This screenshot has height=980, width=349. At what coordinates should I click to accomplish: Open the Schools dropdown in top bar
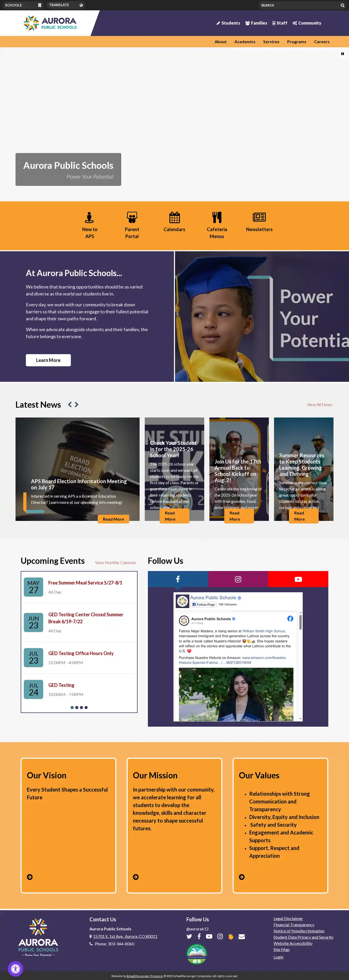[x=23, y=5]
